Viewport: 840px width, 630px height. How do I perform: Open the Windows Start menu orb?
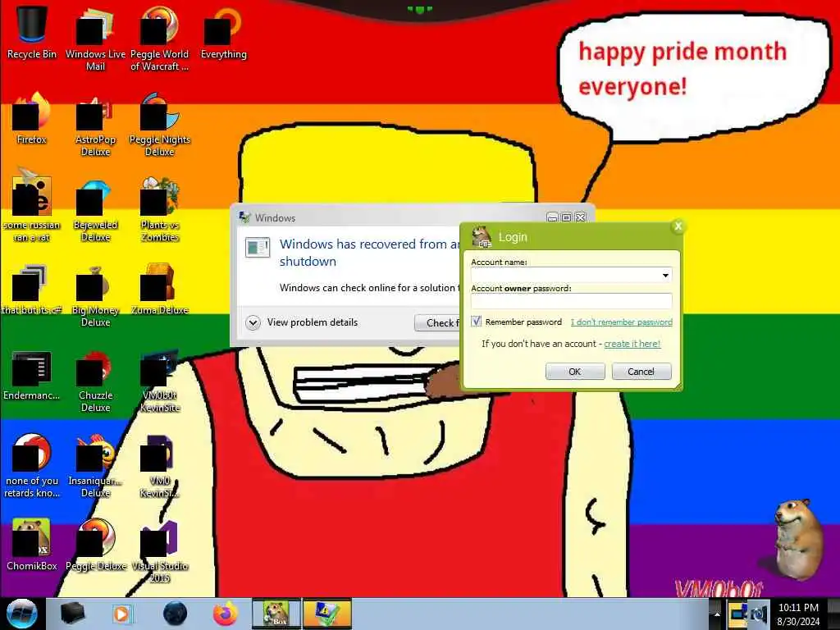tap(21, 614)
